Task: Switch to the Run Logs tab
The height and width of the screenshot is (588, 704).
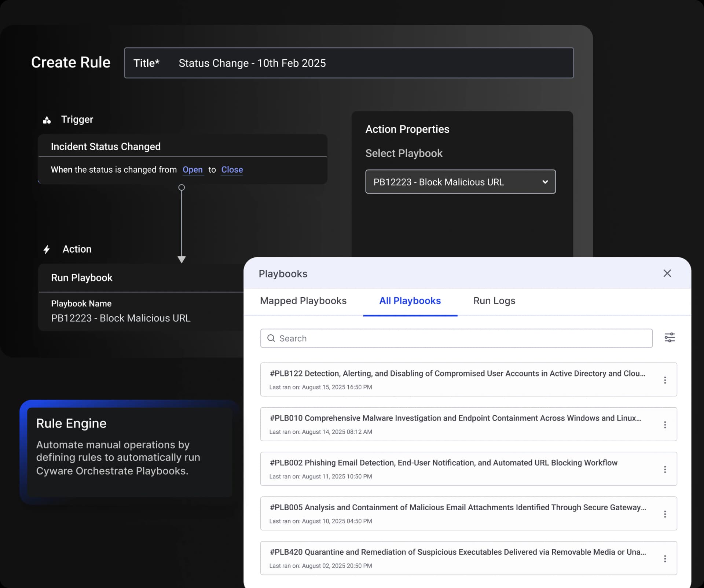Action: (494, 301)
